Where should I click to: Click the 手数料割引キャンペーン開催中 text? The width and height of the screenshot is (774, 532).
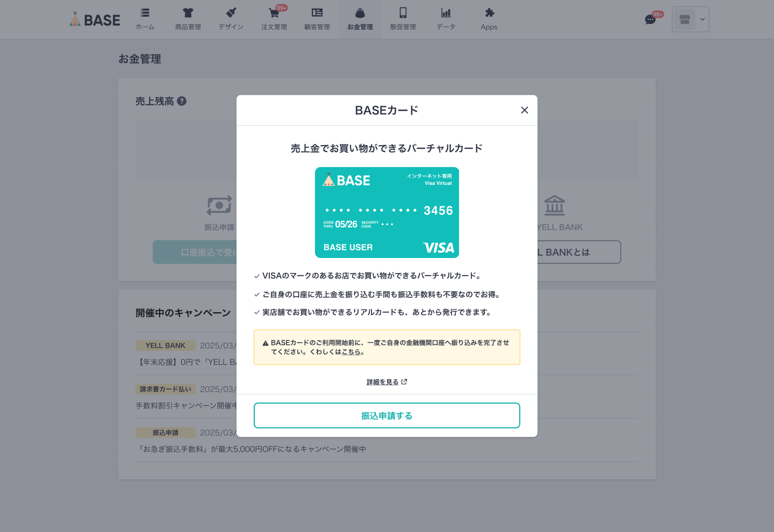(x=186, y=406)
